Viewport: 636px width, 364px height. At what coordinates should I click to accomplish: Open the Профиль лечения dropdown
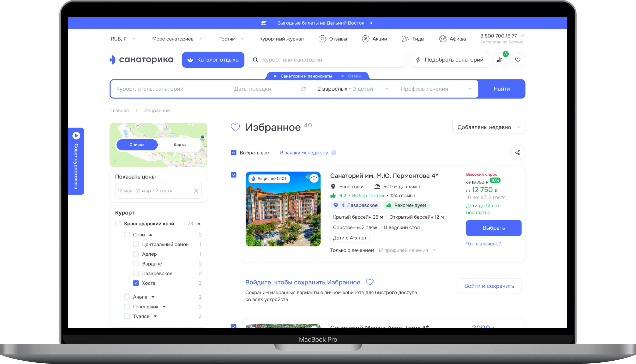[x=436, y=89]
